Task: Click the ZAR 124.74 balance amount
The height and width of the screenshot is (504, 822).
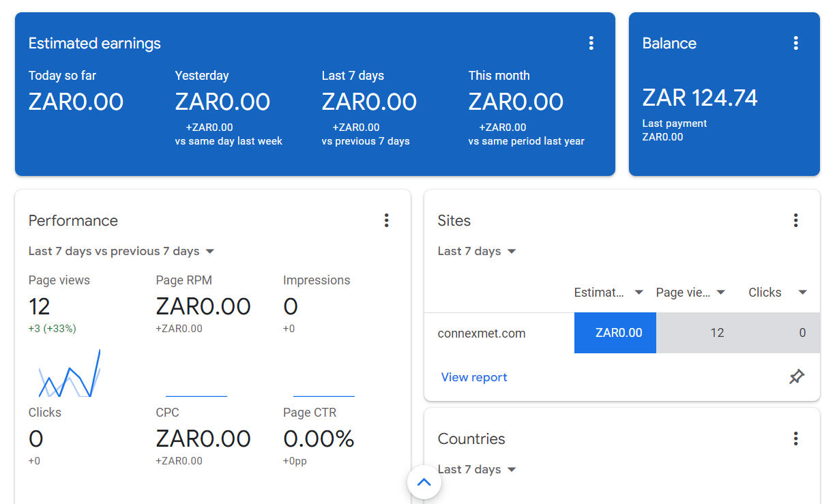Action: pos(700,98)
